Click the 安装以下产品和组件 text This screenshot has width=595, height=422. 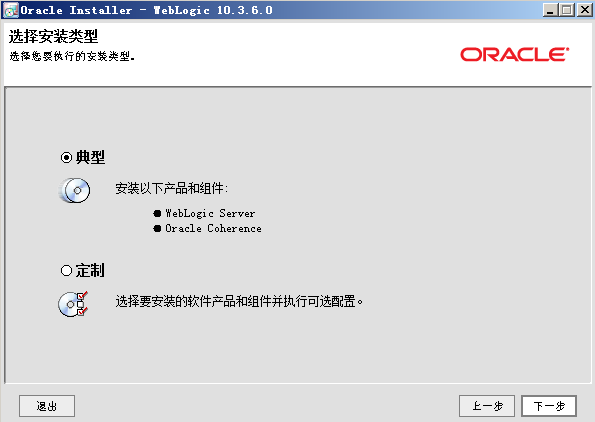pos(172,188)
